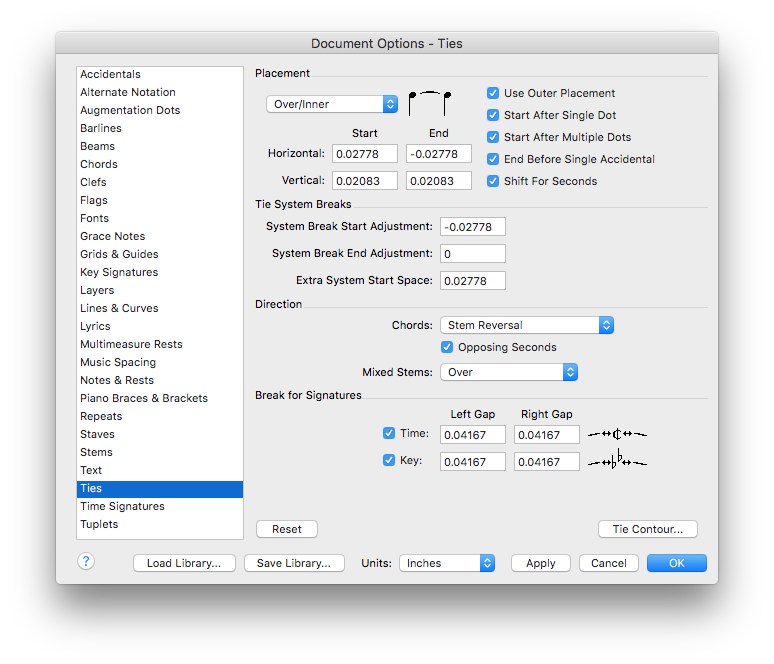774x664 pixels.
Task: Select Staves category
Action: pos(160,434)
